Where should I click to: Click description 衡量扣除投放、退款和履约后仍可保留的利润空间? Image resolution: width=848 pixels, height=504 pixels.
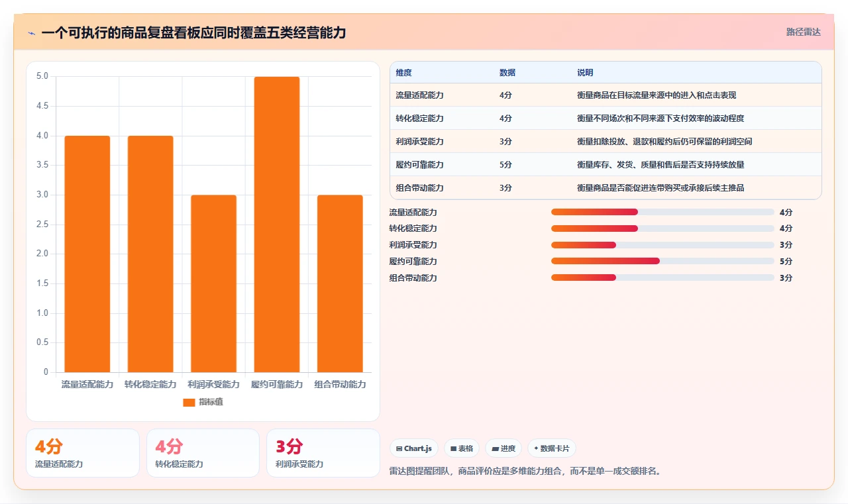coord(664,142)
